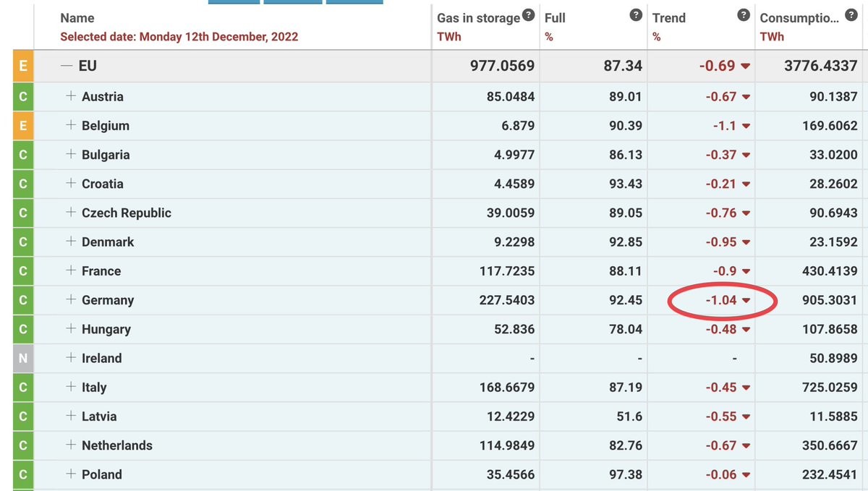Click help icon in Full column header

point(636,15)
